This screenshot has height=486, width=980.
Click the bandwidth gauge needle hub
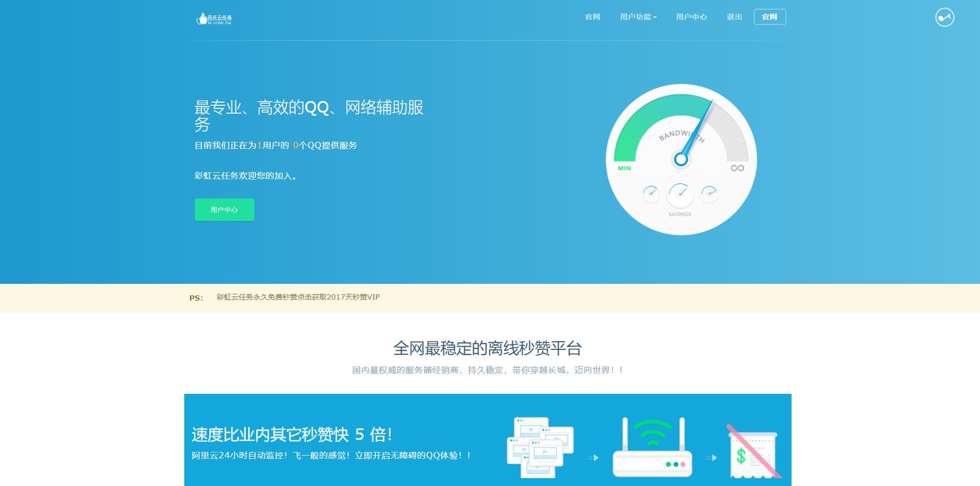tap(681, 159)
